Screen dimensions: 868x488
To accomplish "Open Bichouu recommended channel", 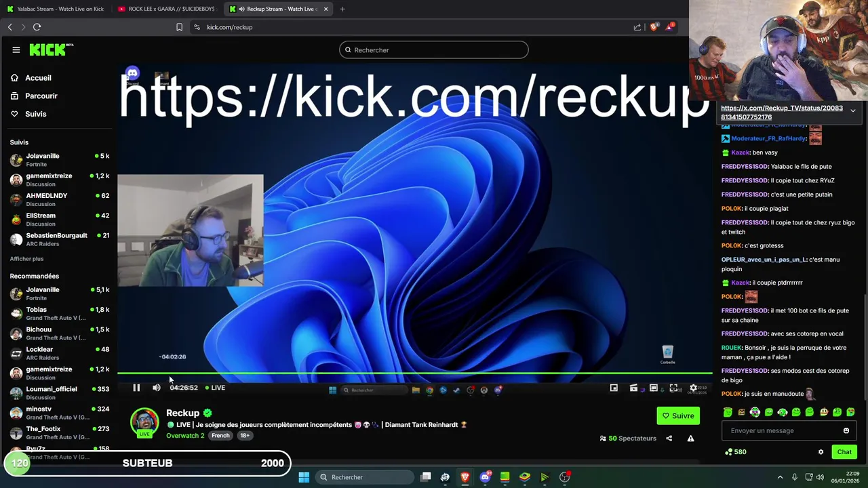I will coord(60,333).
